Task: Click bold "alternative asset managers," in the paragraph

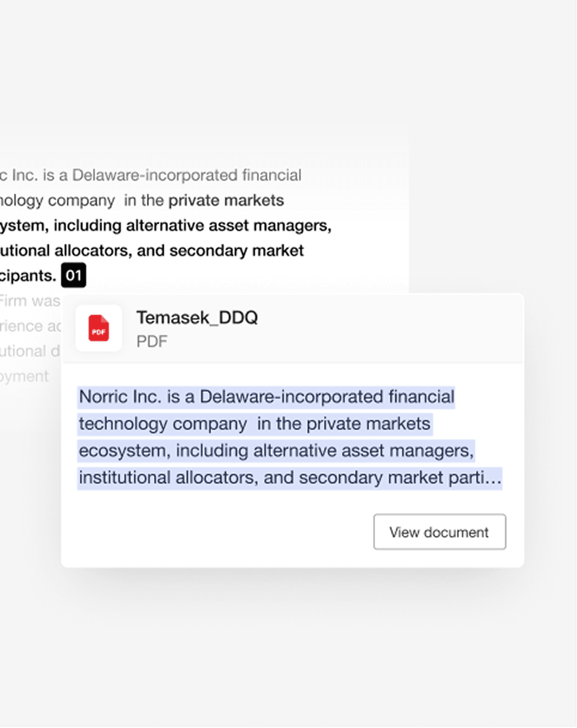Action: 228,226
